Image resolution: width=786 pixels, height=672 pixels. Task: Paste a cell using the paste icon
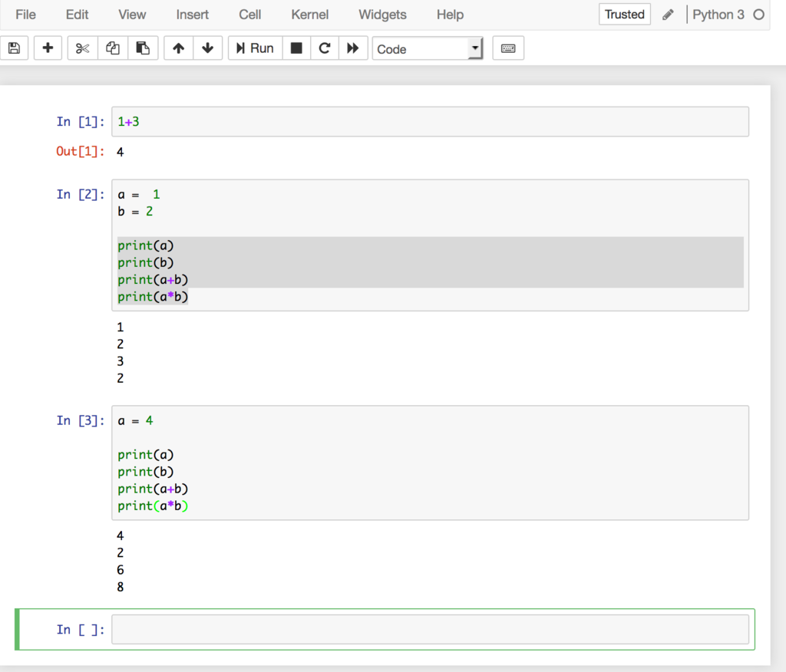(144, 48)
